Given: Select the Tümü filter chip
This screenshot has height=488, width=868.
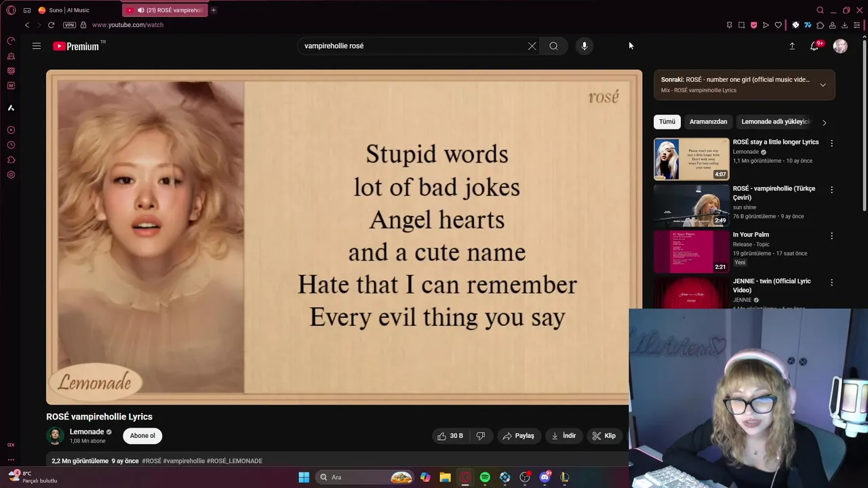Looking at the screenshot, I should click(x=667, y=122).
